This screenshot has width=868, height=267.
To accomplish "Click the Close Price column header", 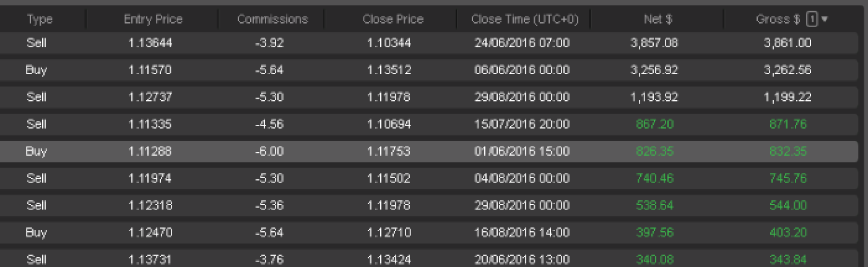I will click(x=393, y=19).
